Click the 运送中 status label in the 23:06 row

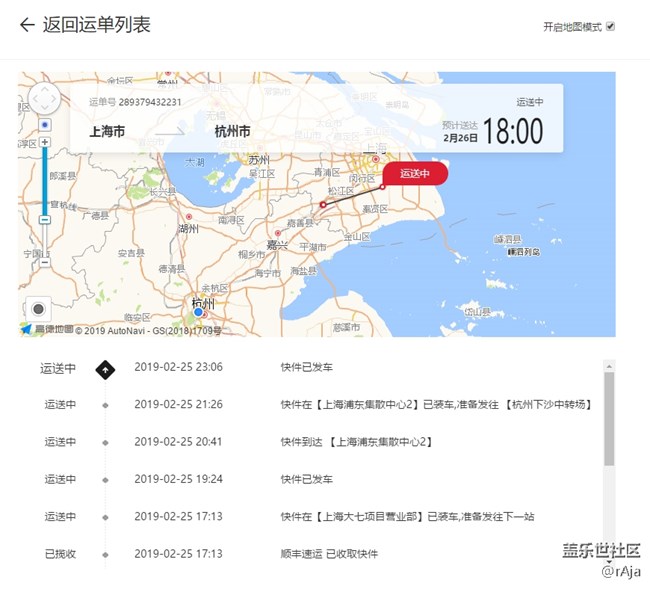tap(58, 368)
